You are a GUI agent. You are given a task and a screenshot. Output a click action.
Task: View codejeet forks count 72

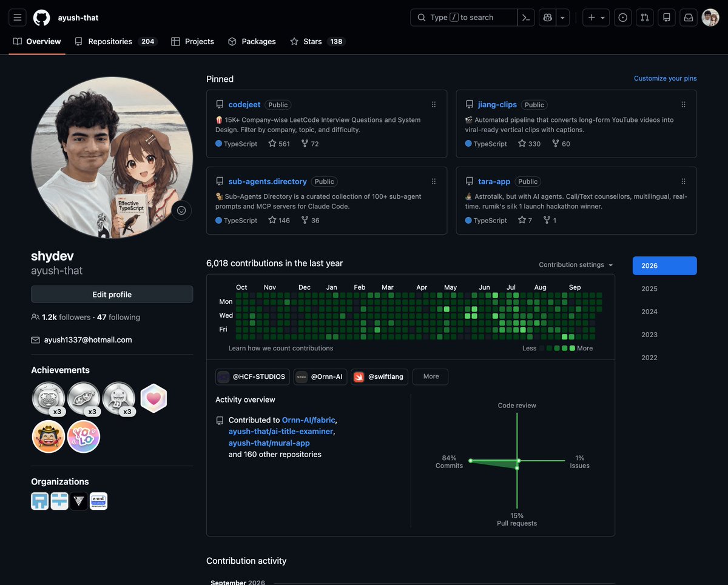(x=310, y=144)
